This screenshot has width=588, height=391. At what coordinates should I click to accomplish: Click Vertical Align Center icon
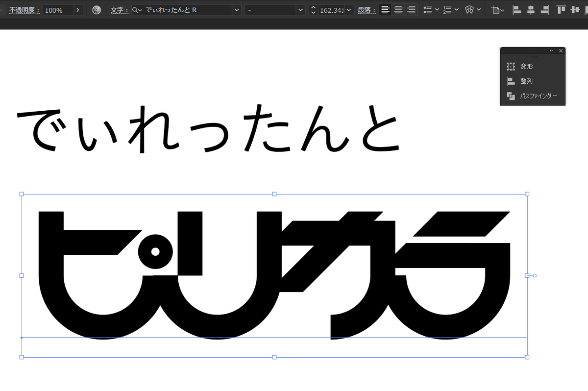click(576, 10)
